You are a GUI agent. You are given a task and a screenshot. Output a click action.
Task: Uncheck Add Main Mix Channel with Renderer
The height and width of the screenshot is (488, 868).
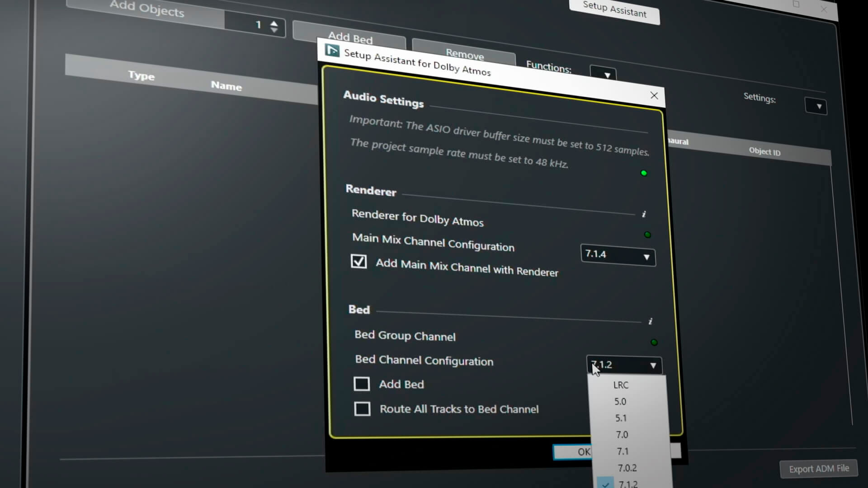[x=359, y=261]
